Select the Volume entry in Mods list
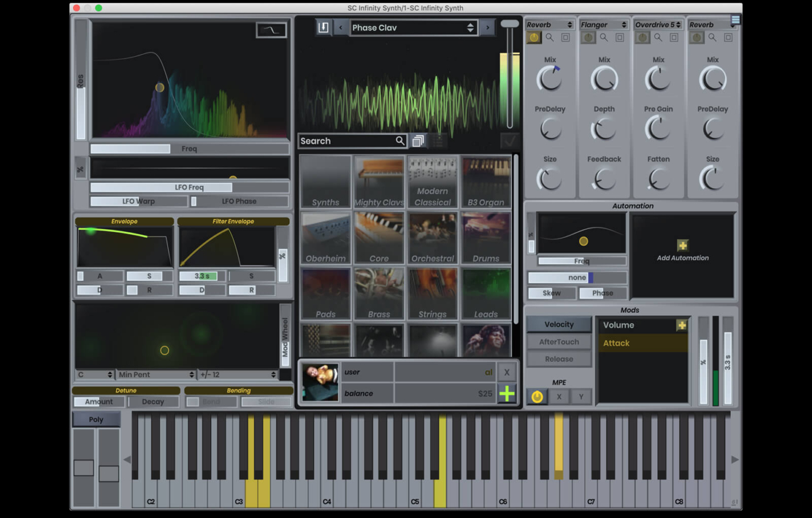The image size is (812, 518). pyautogui.click(x=637, y=325)
